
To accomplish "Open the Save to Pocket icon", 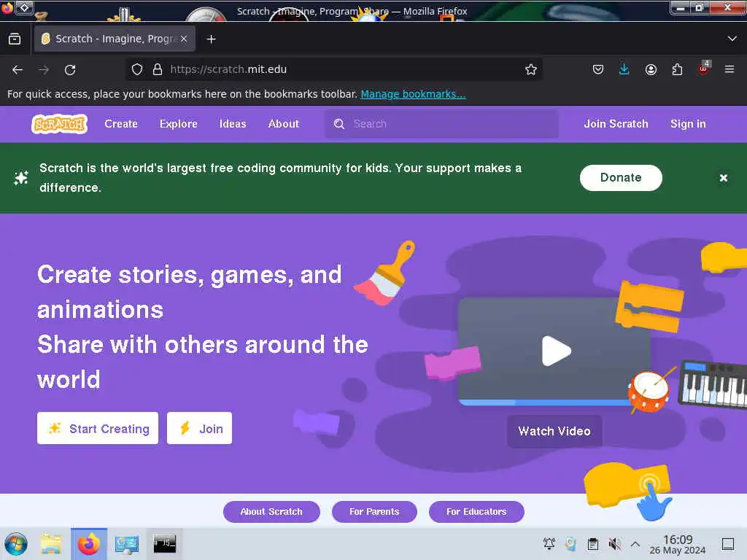I will coord(598,69).
